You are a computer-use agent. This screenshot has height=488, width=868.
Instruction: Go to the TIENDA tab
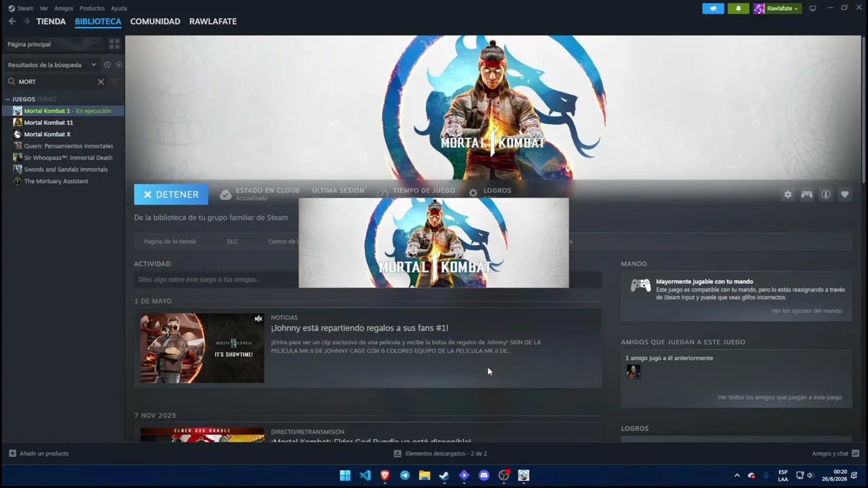[x=51, y=22]
